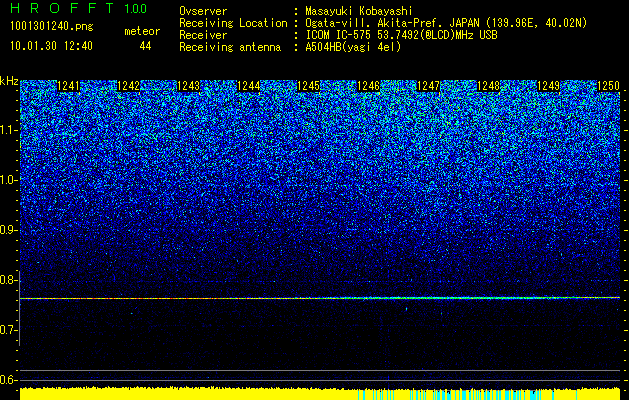The width and height of the screenshot is (629, 400).
Task: Click the 0.6 frequency axis label
Action: pyautogui.click(x=8, y=380)
